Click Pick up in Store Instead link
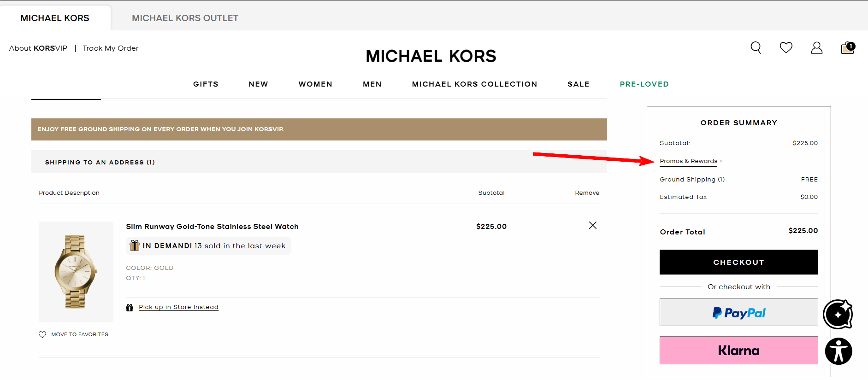Image resolution: width=868 pixels, height=380 pixels. click(x=178, y=307)
